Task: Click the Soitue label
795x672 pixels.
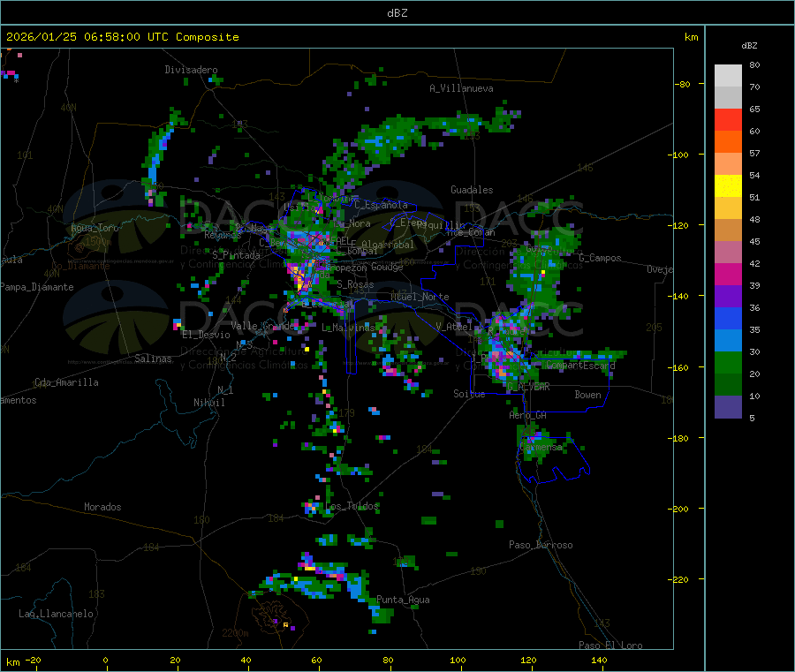Action: (469, 394)
